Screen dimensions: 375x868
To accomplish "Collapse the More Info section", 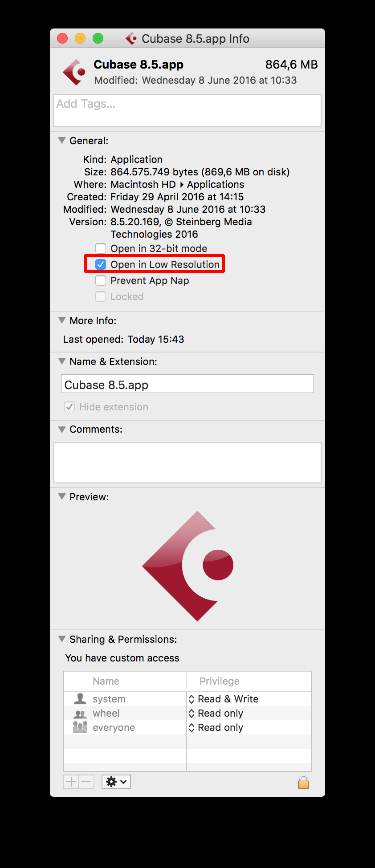I will 62,320.
